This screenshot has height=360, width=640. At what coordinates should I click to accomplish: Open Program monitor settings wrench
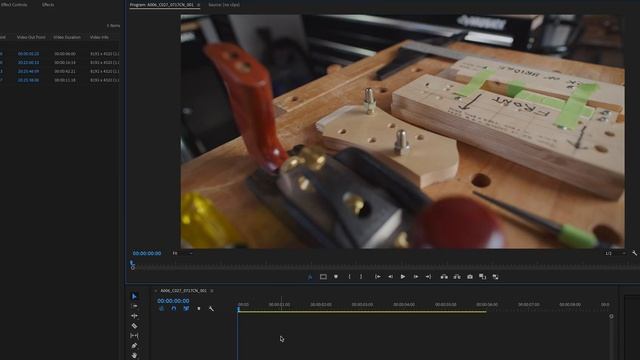635,253
